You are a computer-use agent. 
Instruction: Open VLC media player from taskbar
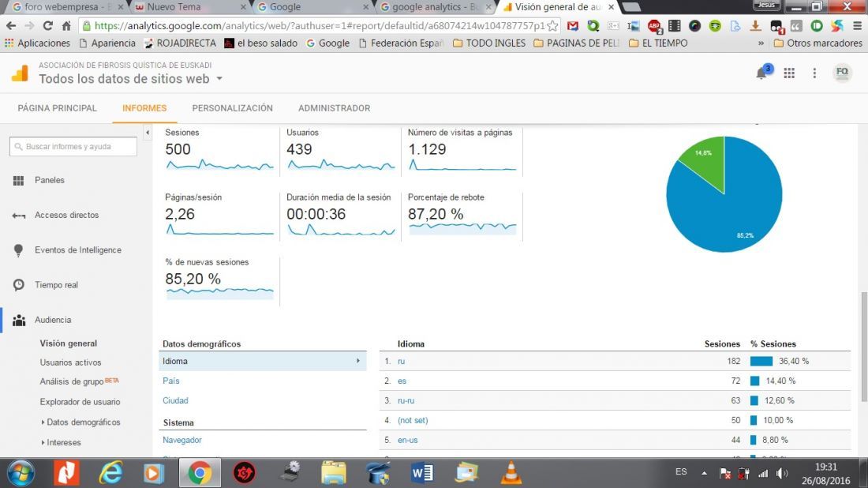(x=511, y=473)
